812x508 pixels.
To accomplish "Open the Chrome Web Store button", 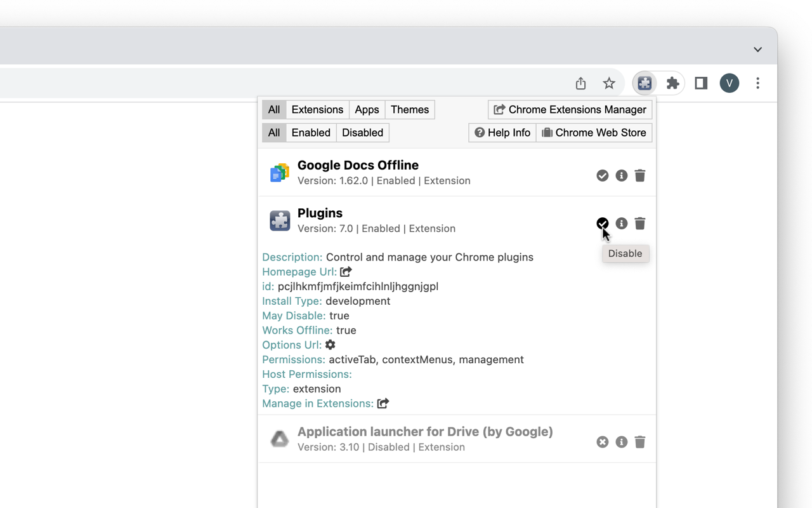I will 594,133.
